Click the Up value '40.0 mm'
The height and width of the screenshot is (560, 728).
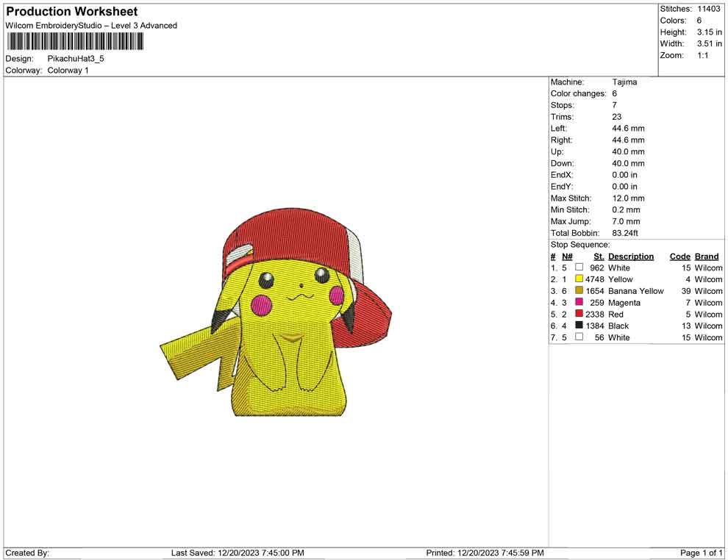628,151
